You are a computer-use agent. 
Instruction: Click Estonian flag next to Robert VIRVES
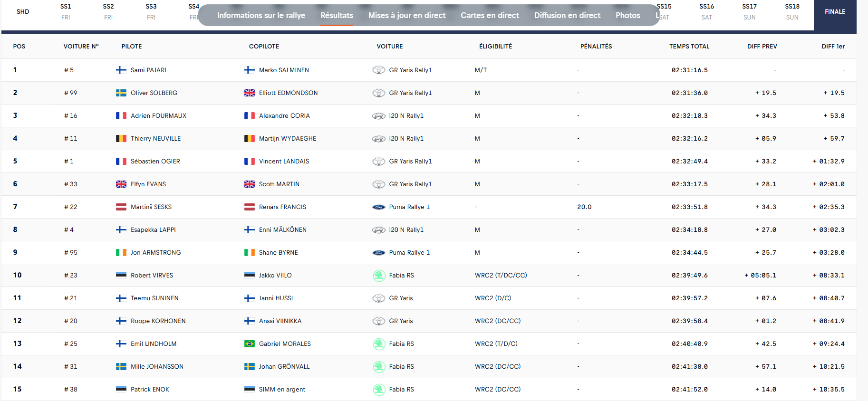tap(121, 275)
